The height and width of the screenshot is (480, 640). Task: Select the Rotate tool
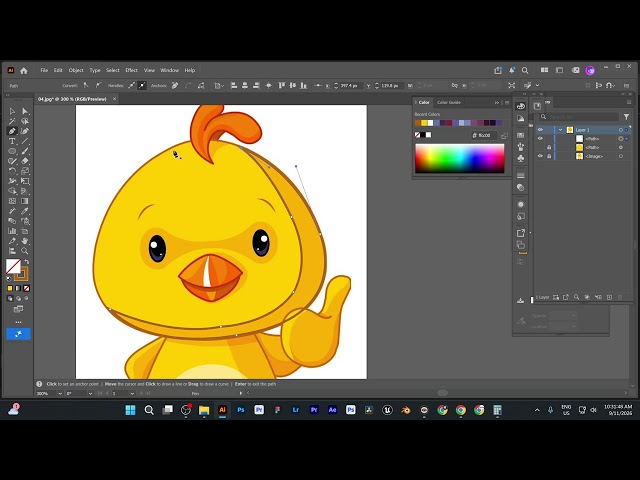tap(12, 171)
